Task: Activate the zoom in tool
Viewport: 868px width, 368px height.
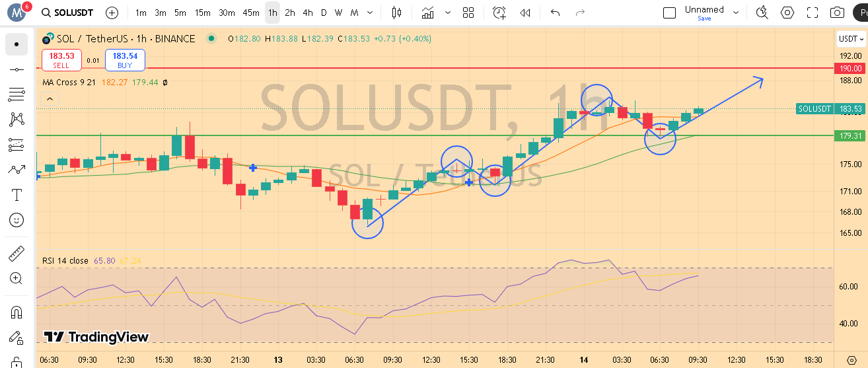Action: (x=17, y=279)
